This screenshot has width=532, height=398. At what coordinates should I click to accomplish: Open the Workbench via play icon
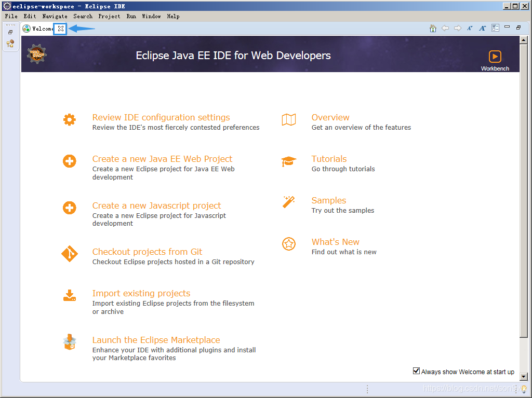(x=495, y=57)
